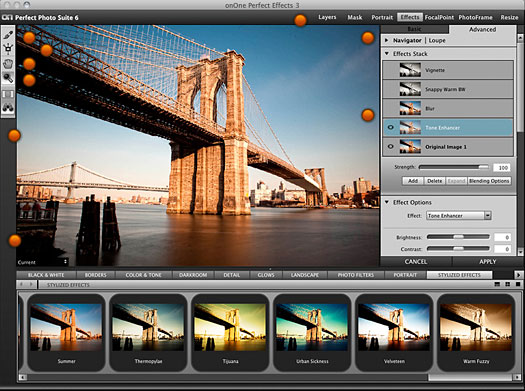
Task: Switch browser to small thumbnail view icon
Action: [x=497, y=284]
